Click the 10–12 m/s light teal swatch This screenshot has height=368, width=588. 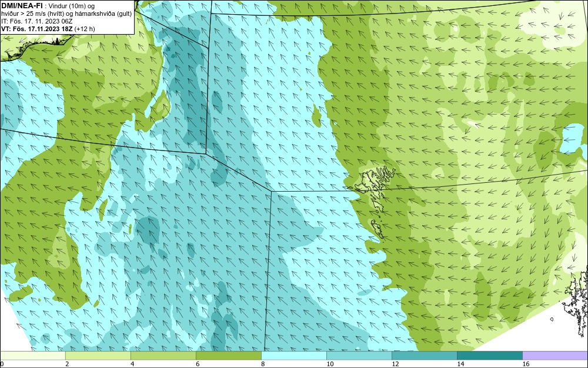click(359, 356)
